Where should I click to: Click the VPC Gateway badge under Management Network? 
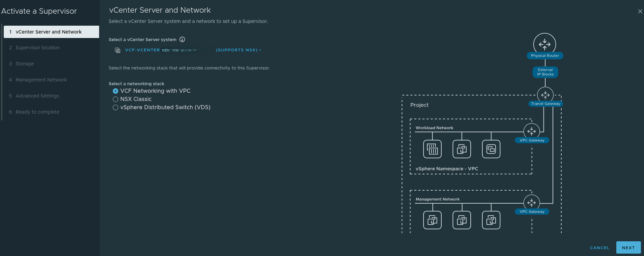(532, 212)
